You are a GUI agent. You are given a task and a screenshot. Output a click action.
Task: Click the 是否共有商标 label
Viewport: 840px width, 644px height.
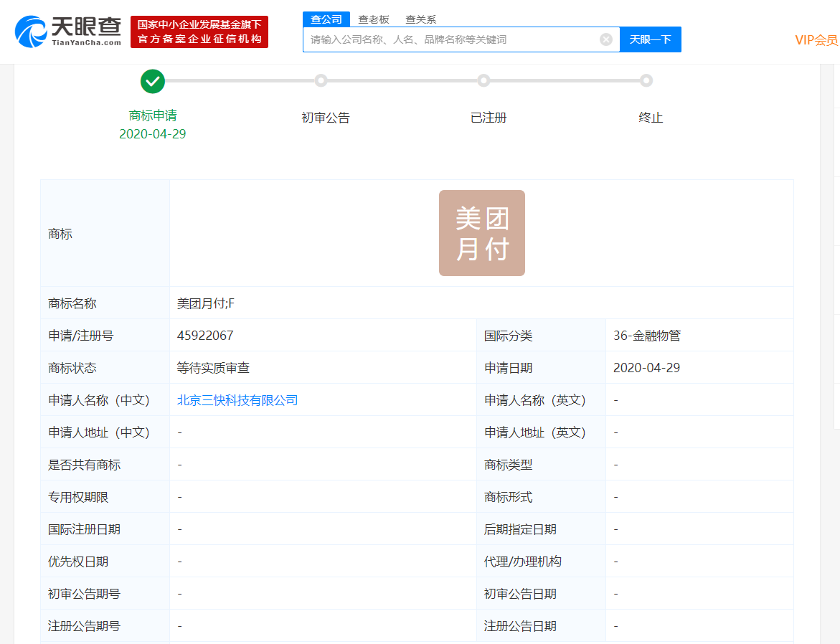(x=84, y=465)
